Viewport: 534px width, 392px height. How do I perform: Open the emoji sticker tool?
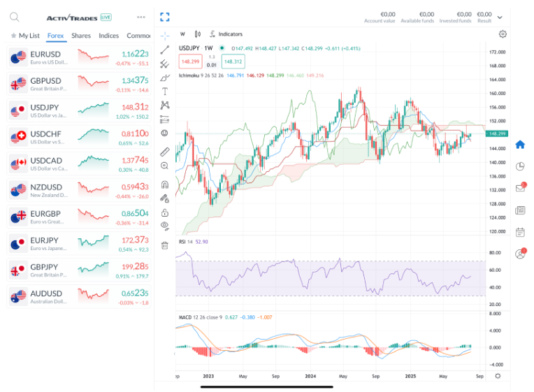coord(165,133)
